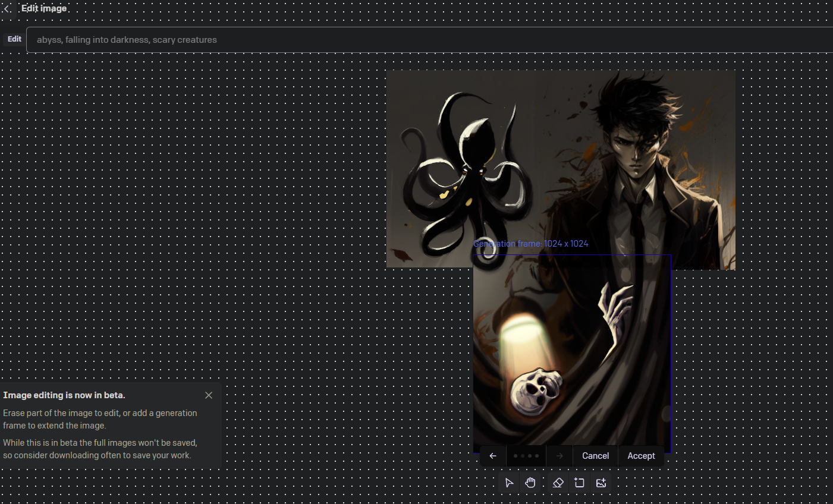Click the skull in generated frame

coord(536,390)
